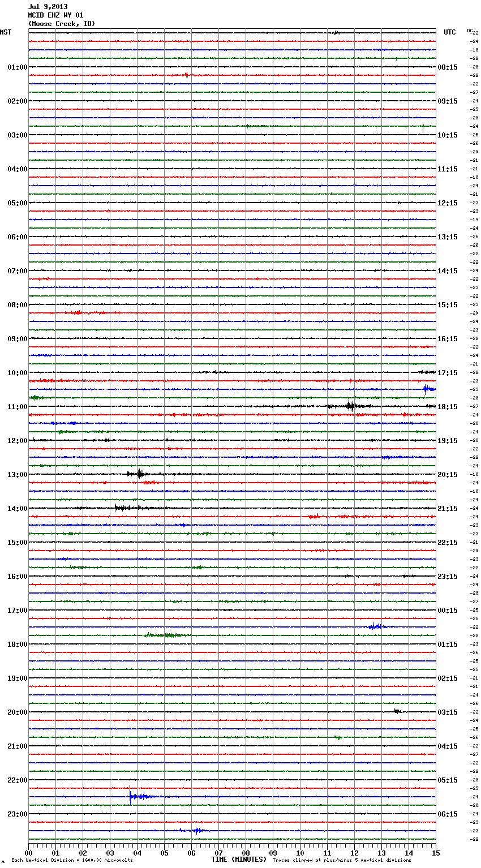This screenshot has height=868, width=481.
Task: Select the 05:00 MST row label
Action: pyautogui.click(x=17, y=203)
